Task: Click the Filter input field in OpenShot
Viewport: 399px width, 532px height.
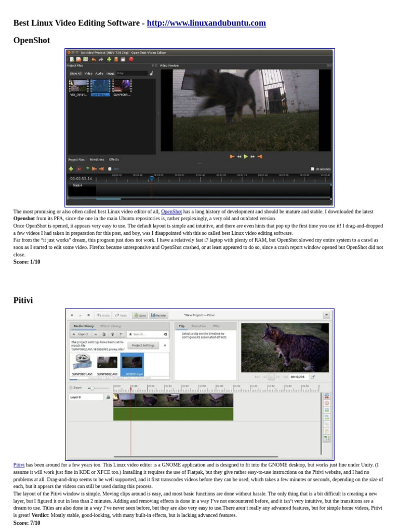Action: click(x=131, y=73)
